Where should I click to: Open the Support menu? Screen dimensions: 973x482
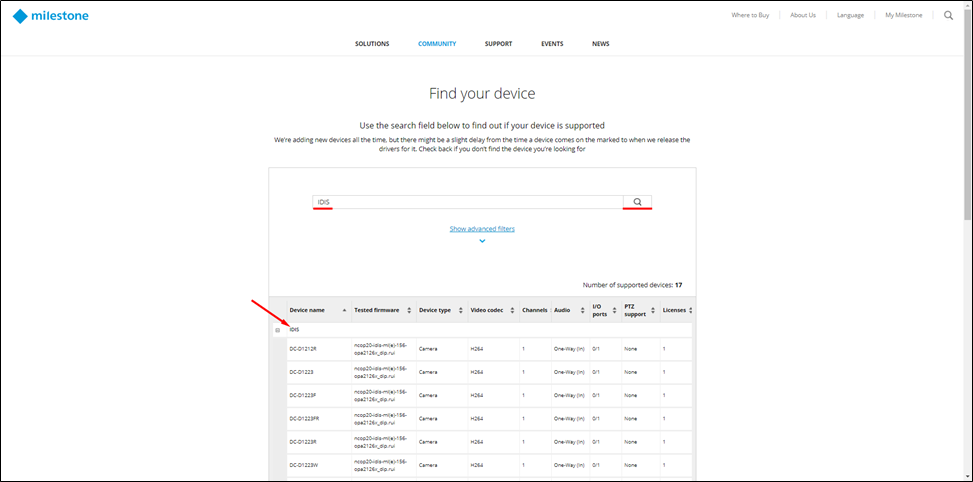pyautogui.click(x=498, y=44)
